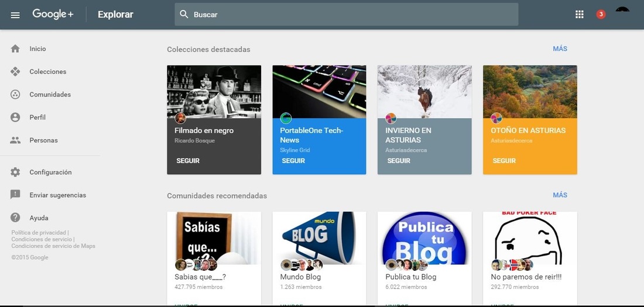Viewport: 644px width, 307px height.
Task: Click member avatars on No paremos de reir
Action: click(512, 265)
